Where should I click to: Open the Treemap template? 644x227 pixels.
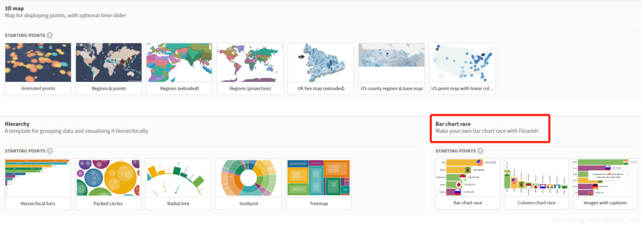tap(318, 184)
